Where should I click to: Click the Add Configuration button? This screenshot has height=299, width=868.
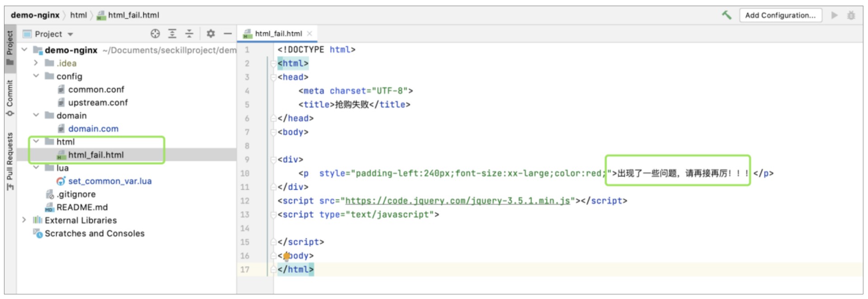780,15
